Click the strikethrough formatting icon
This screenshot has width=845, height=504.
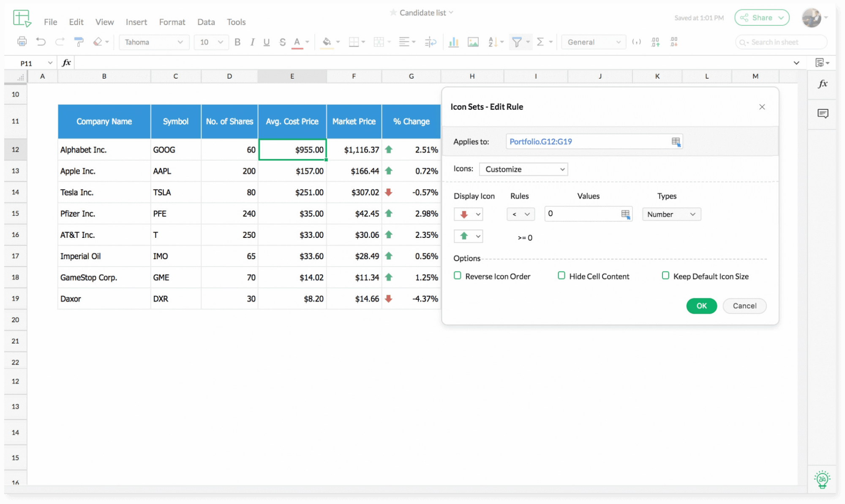[281, 42]
